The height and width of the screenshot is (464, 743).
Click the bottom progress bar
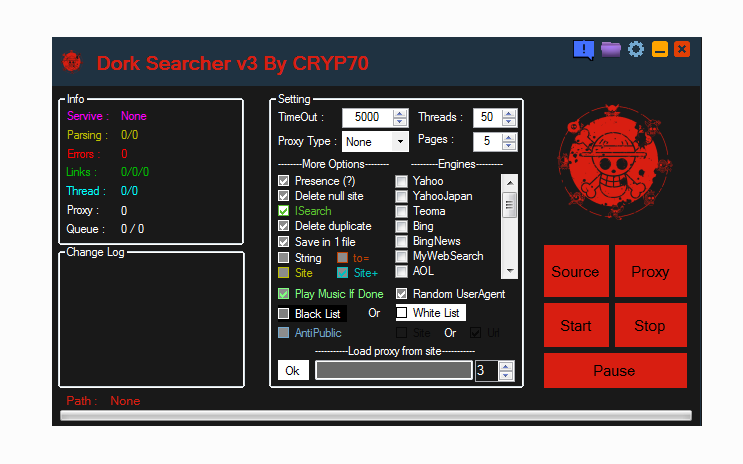pyautogui.click(x=376, y=416)
